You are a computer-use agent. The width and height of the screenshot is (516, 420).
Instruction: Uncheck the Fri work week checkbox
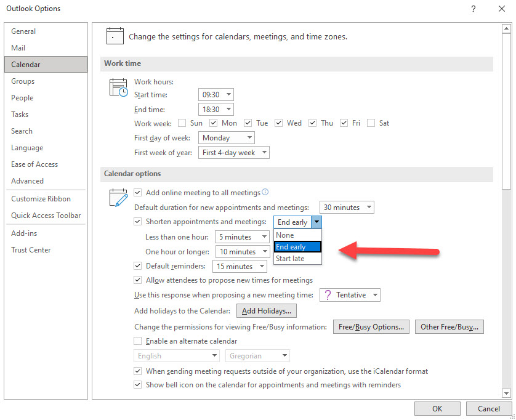pos(344,123)
